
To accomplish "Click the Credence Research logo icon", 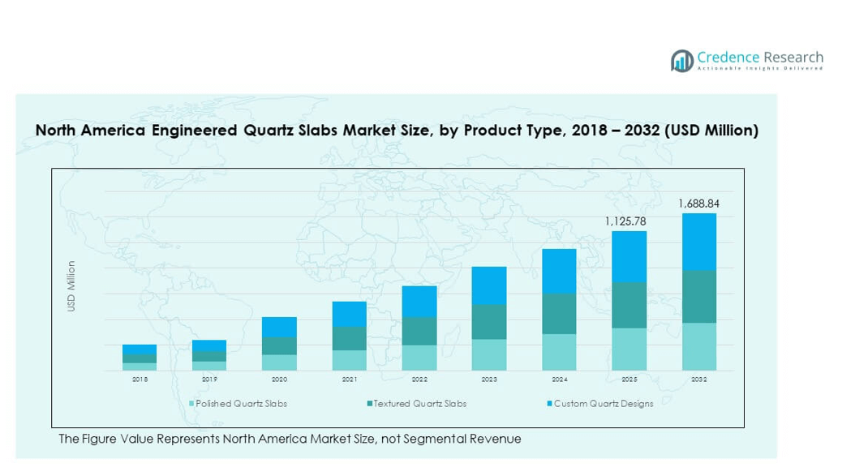I will [681, 60].
